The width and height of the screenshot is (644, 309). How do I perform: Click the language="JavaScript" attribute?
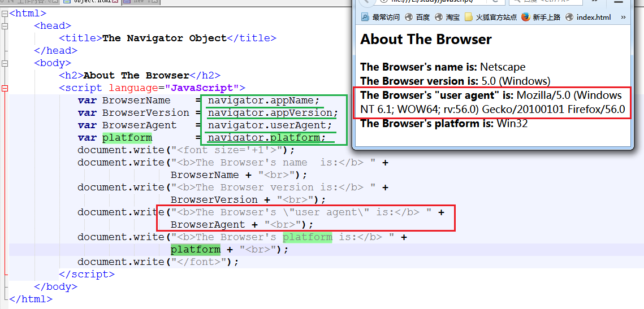pos(174,88)
